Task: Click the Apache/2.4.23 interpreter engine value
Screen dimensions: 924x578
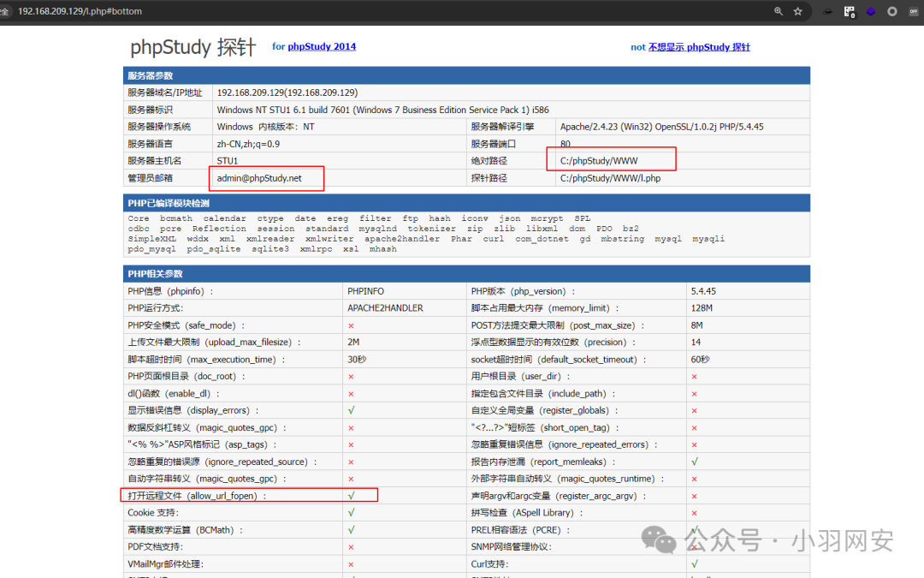Action: coord(661,127)
